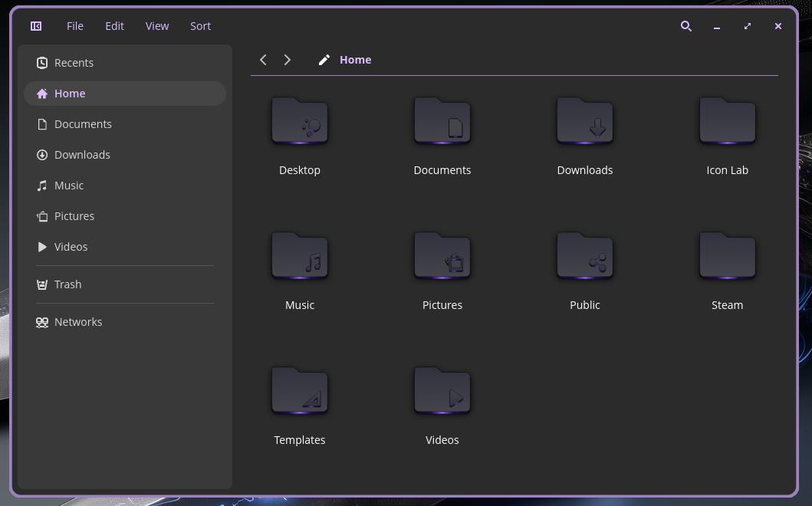
Task: Go to Networks in sidebar
Action: (x=77, y=322)
